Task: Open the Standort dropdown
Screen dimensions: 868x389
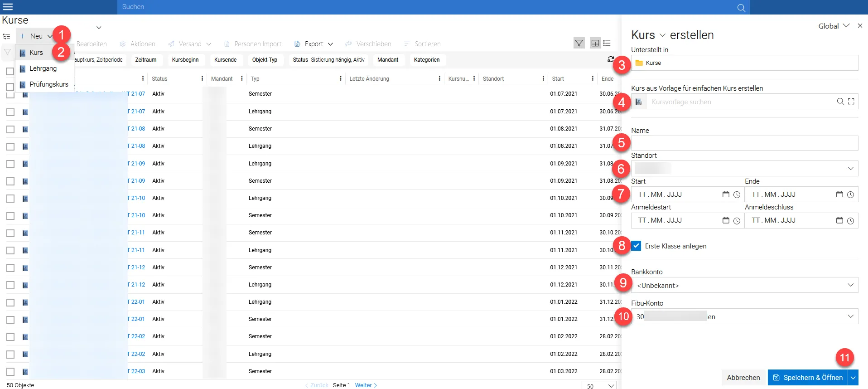Action: pyautogui.click(x=744, y=169)
